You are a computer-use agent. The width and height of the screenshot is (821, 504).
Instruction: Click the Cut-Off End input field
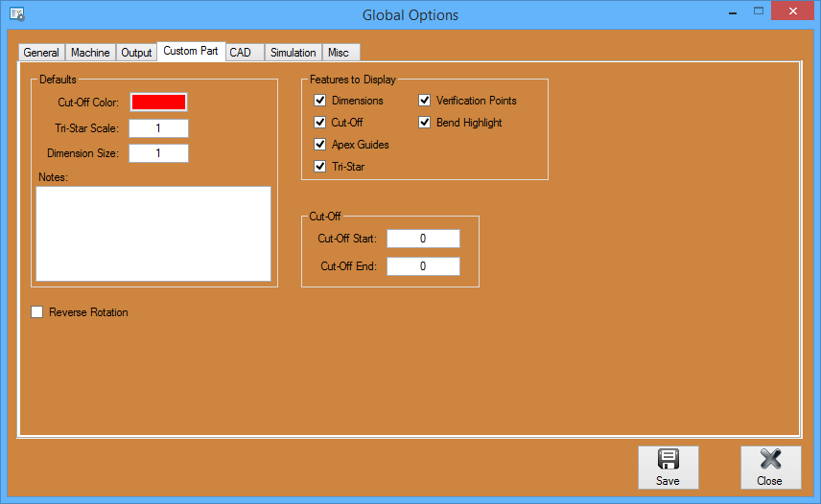pyautogui.click(x=424, y=266)
